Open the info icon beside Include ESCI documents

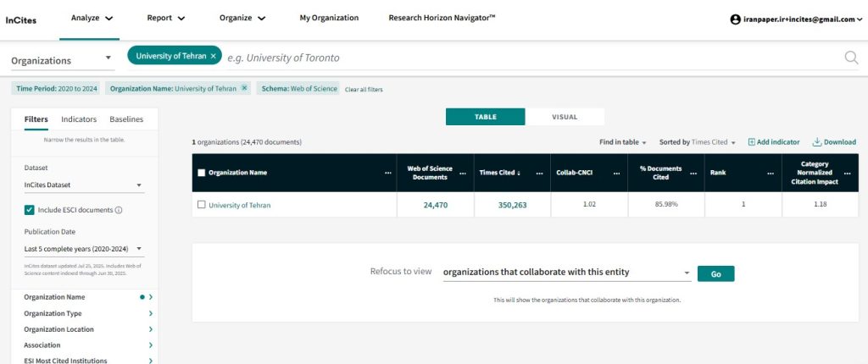[119, 210]
